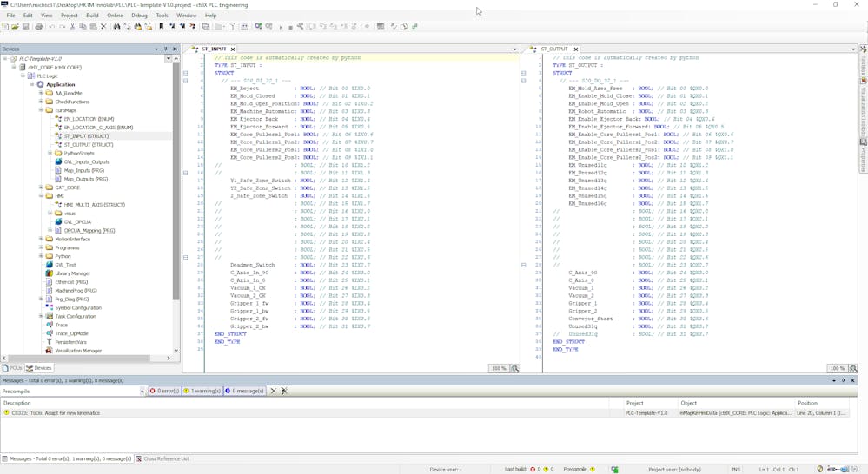Image resolution: width=868 pixels, height=474 pixels.
Task: Select Map_Inputs (PRG) in device tree
Action: (x=83, y=170)
